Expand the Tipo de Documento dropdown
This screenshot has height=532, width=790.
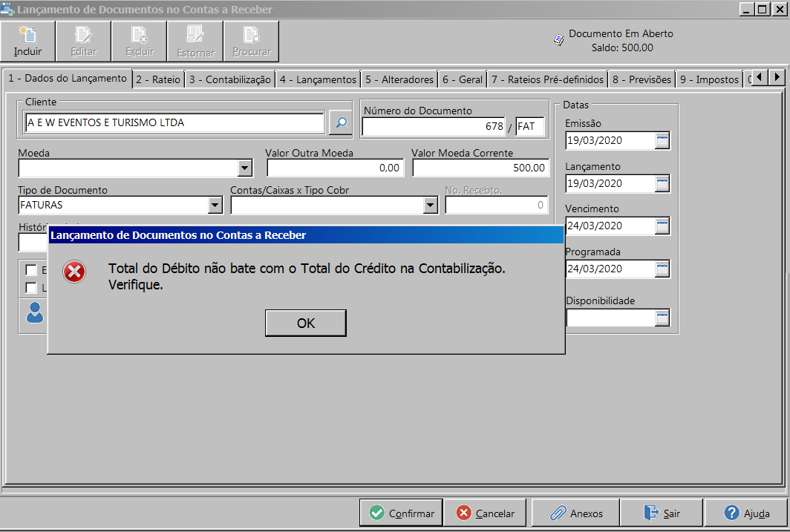215,205
